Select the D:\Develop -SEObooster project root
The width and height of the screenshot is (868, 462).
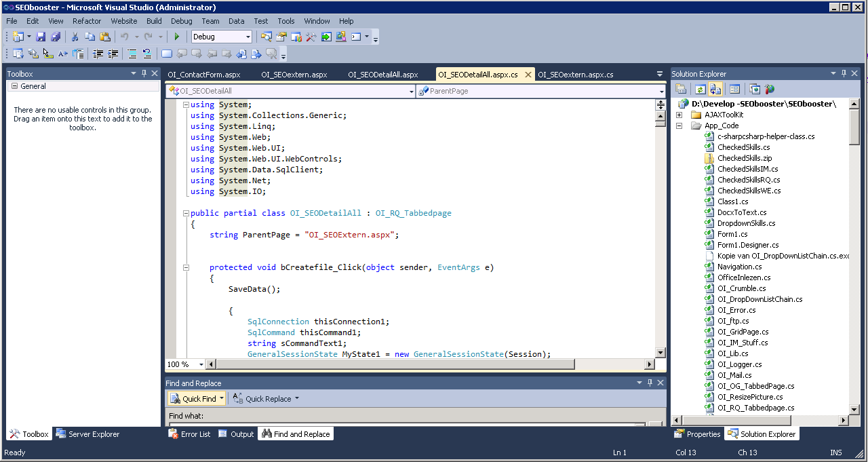(x=764, y=104)
